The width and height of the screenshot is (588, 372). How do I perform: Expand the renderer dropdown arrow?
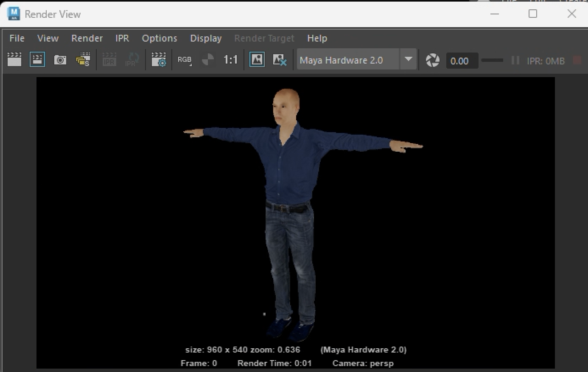coord(408,59)
